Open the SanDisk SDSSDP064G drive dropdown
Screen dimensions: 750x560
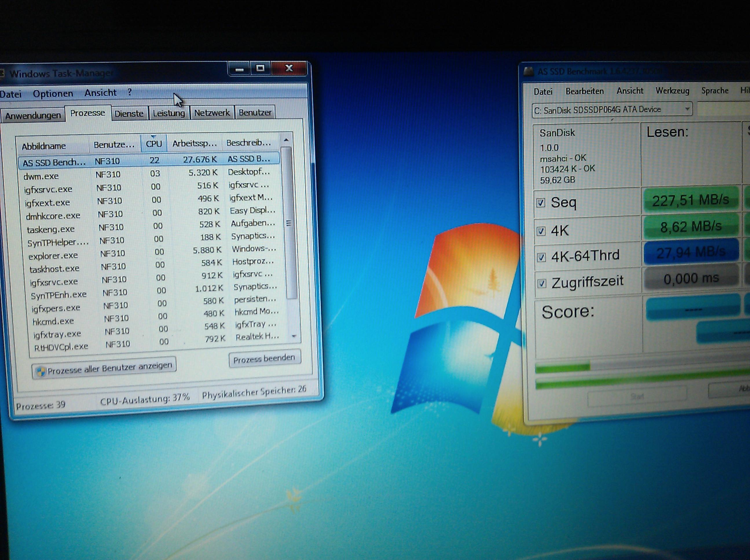click(687, 109)
